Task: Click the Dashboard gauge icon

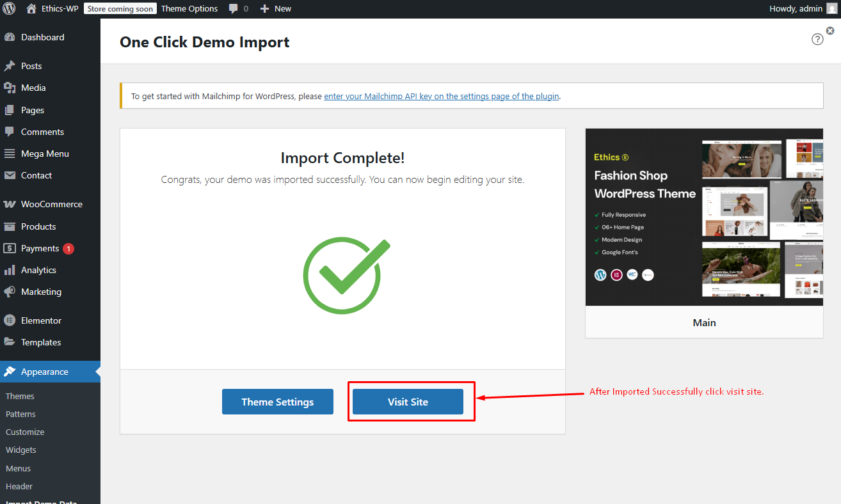Action: click(x=10, y=37)
